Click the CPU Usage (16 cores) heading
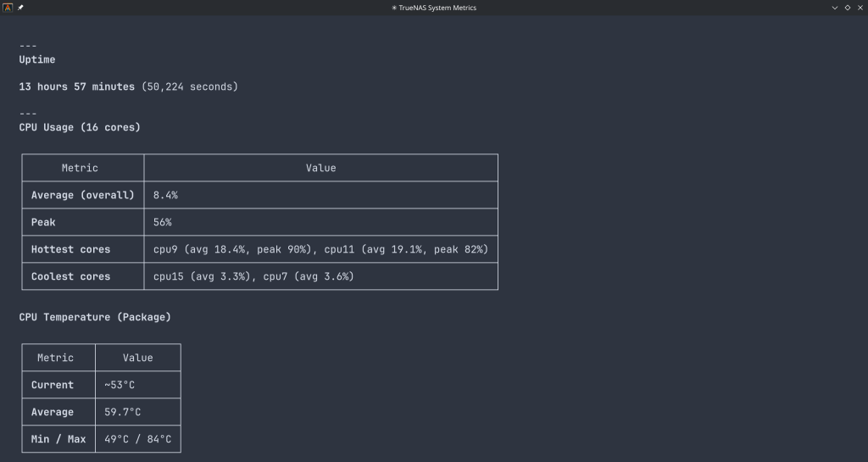868x462 pixels. tap(80, 127)
